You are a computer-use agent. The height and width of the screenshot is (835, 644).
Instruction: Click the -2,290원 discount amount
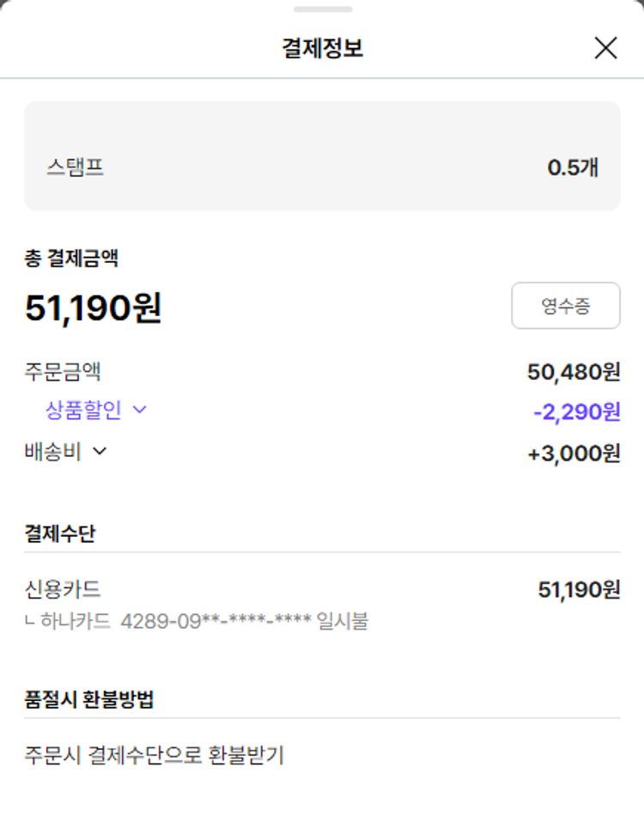click(576, 412)
